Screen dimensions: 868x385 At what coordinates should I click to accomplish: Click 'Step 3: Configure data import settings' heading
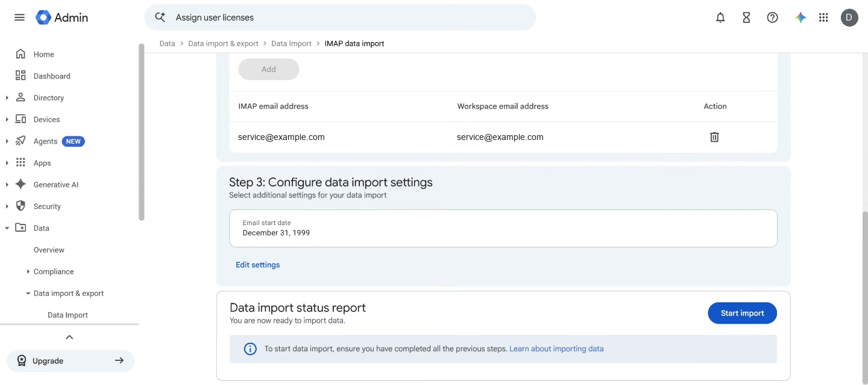coord(331,182)
